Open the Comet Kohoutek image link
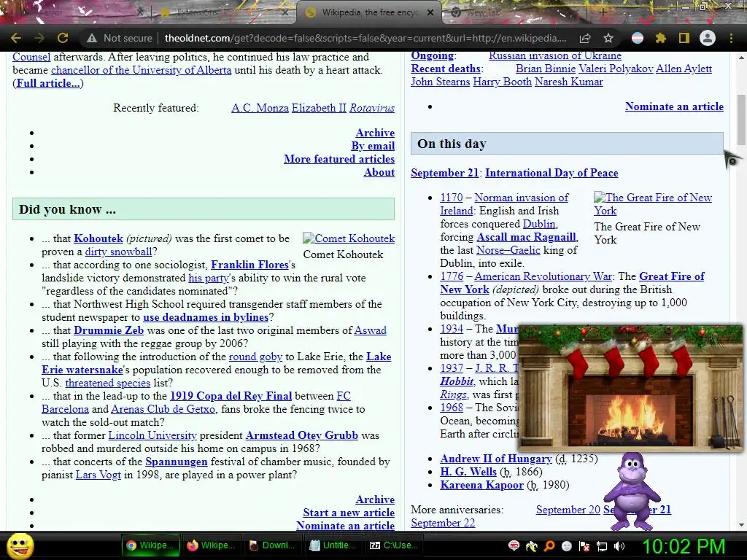Image resolution: width=747 pixels, height=560 pixels. [349, 238]
